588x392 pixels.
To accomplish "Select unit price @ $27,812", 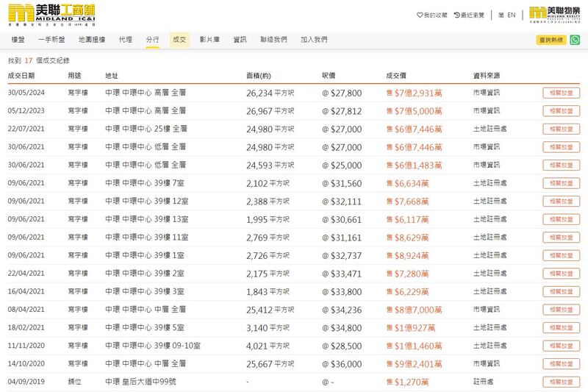I will point(342,111).
